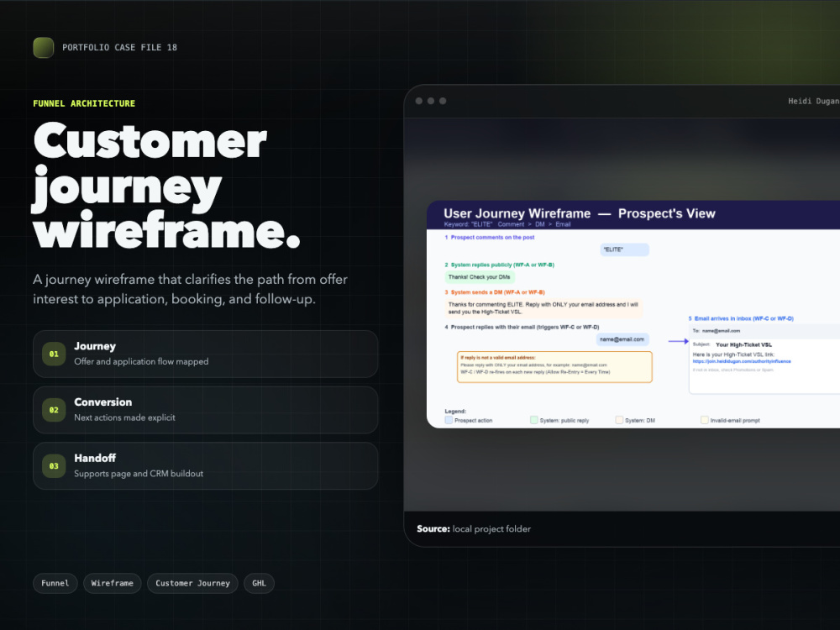The height and width of the screenshot is (630, 840).
Task: Click the Prospect action legend swatch
Action: coord(449,421)
